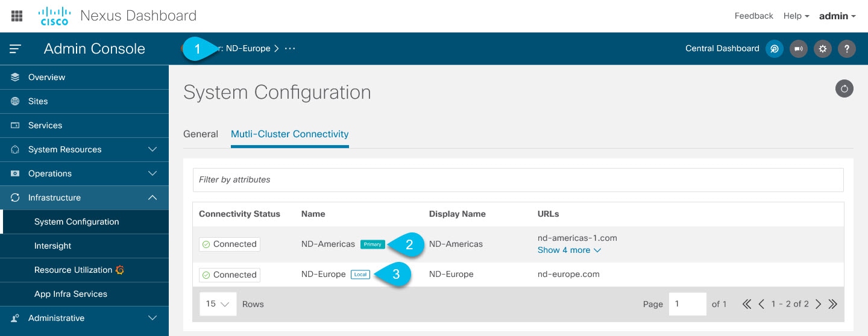868x336 pixels.
Task: Open the app launcher grid icon
Action: click(x=17, y=16)
